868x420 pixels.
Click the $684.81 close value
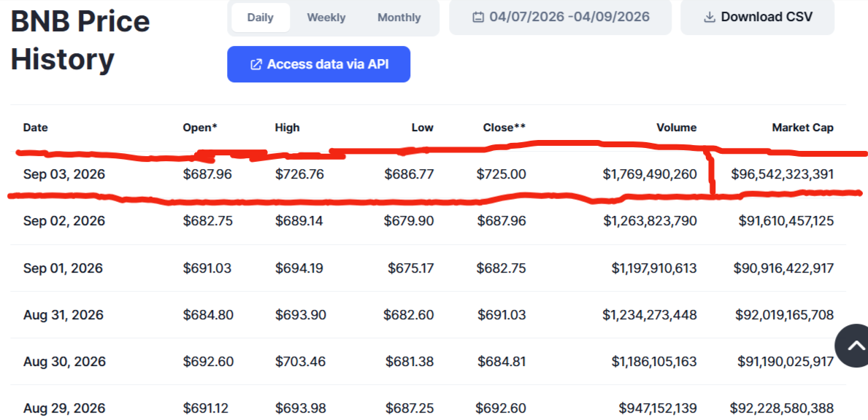(502, 362)
